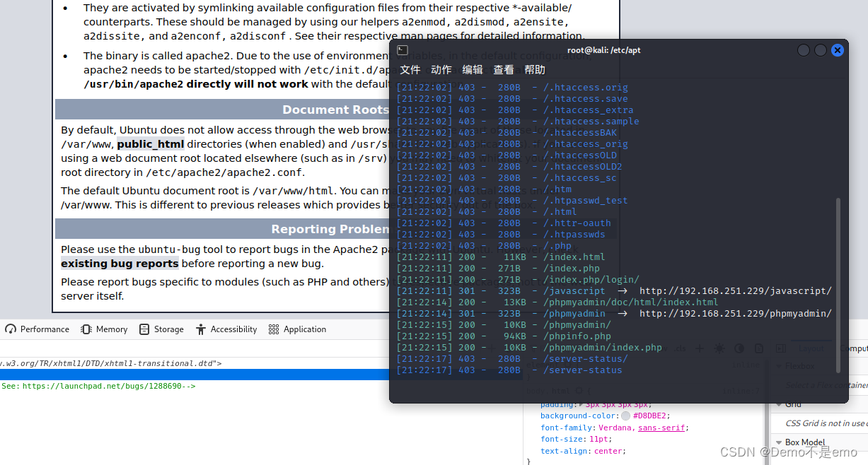Click the /.htaccess_extra result line
Viewport: 868px width, 465px height.
514,110
